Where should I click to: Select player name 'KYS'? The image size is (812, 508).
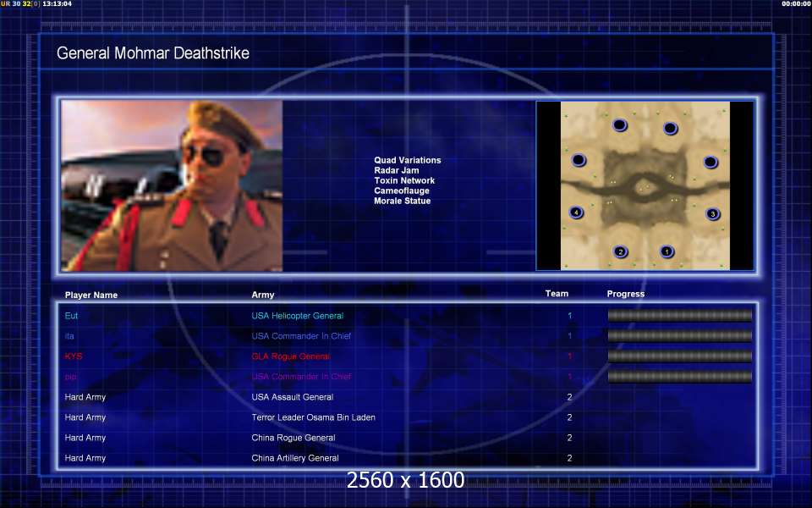(74, 356)
